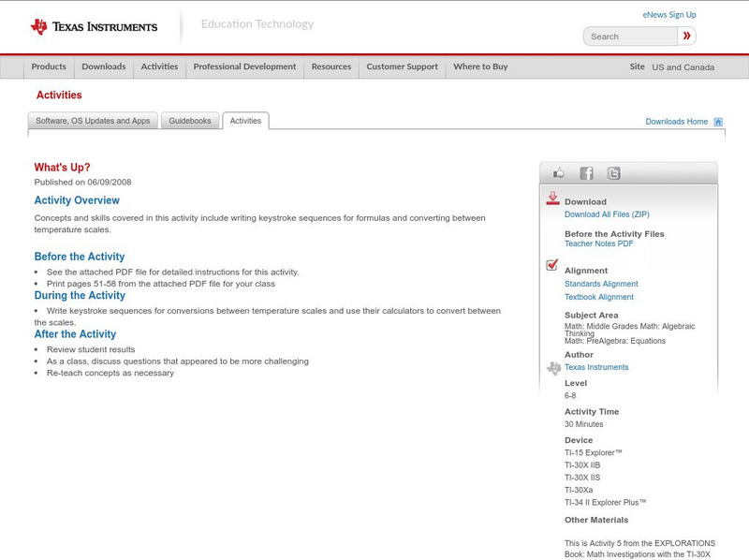Switch to the Guidebooks tab
Viewport: 749px width, 560px height.
pyautogui.click(x=190, y=121)
